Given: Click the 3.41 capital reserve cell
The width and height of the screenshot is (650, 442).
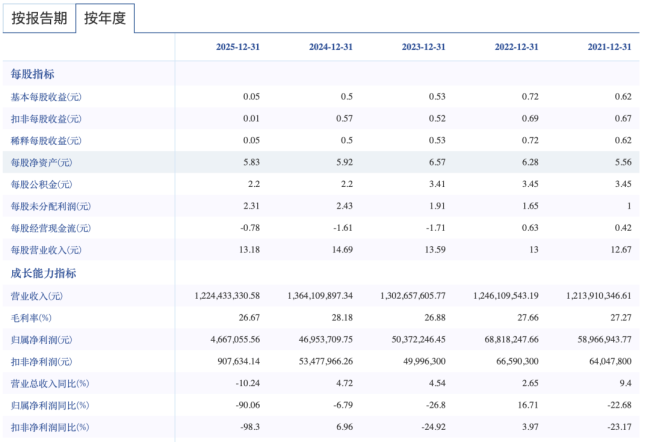Looking at the screenshot, I should click(437, 184).
